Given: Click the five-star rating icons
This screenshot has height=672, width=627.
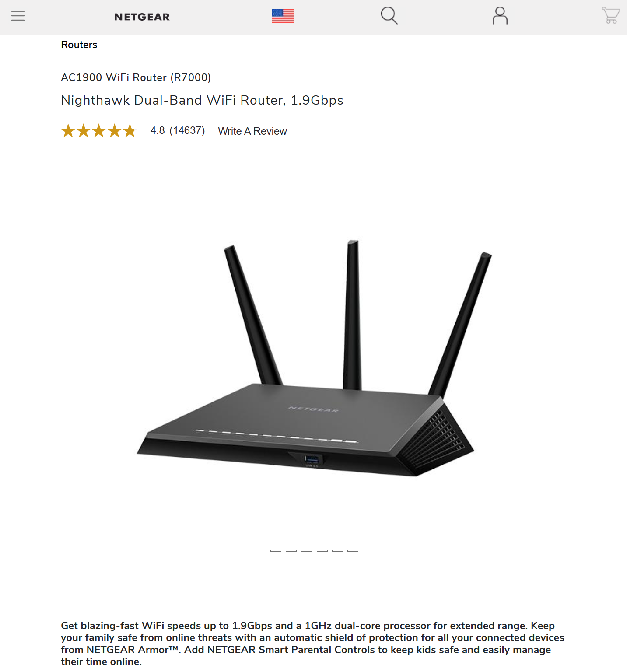Looking at the screenshot, I should (98, 131).
